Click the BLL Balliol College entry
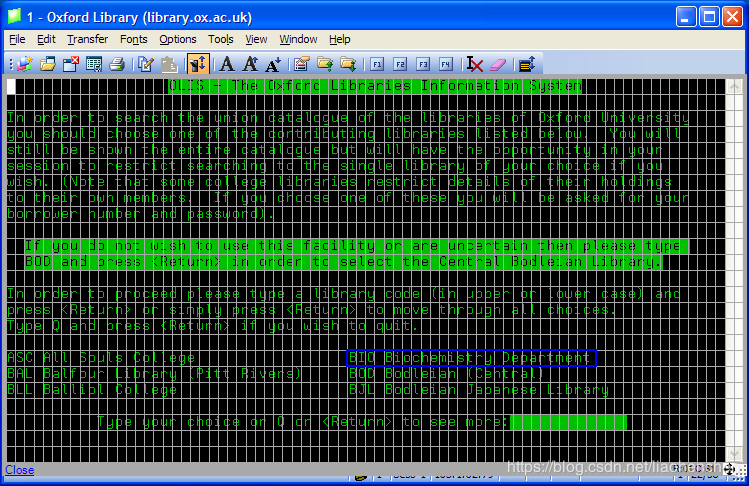Screen dimensions: 749x486 coord(92,390)
